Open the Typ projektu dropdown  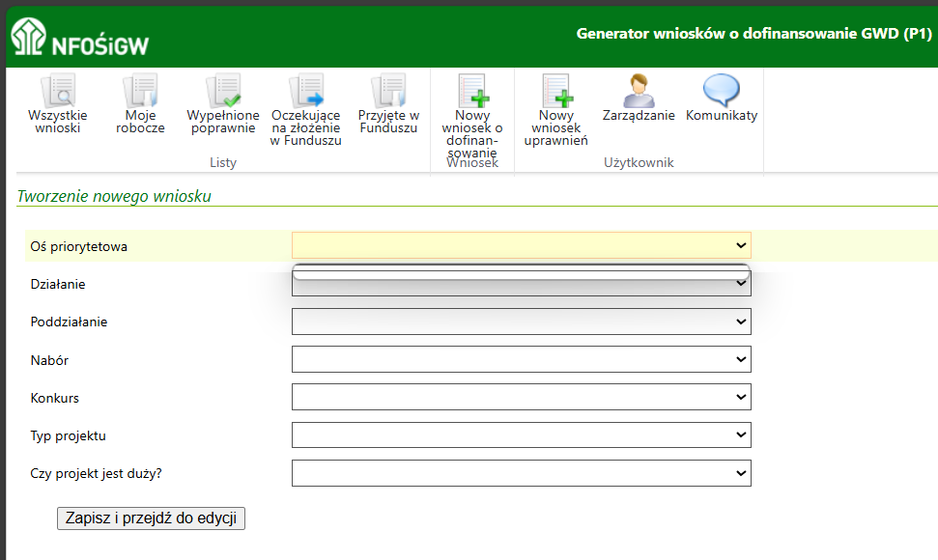point(521,435)
